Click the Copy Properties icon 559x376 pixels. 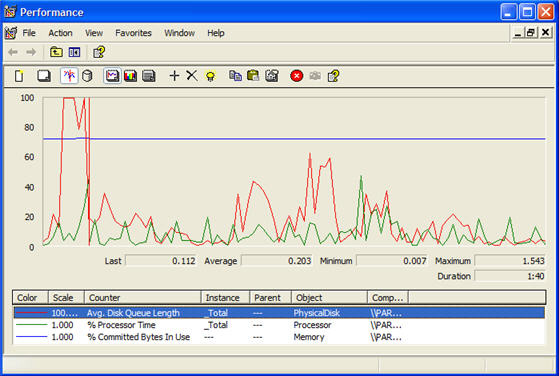(235, 76)
